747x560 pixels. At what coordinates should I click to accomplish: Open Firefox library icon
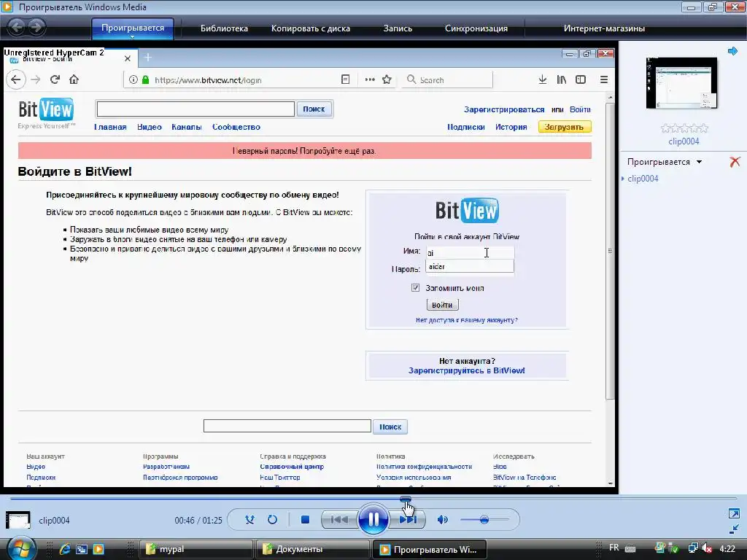pos(561,79)
